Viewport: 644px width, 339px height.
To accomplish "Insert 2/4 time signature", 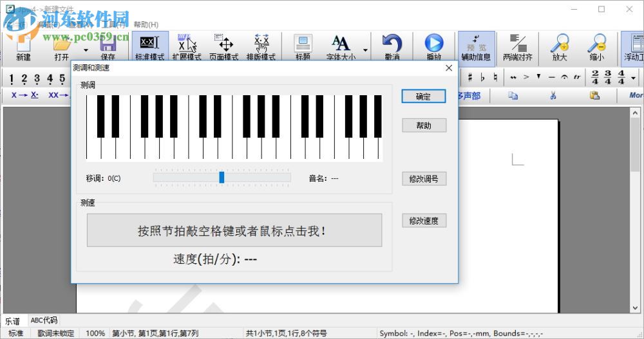I will click(595, 77).
